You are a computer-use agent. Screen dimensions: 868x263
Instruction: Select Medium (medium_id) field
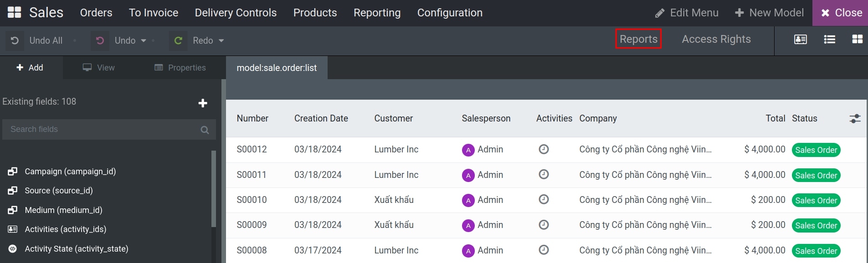pos(64,210)
